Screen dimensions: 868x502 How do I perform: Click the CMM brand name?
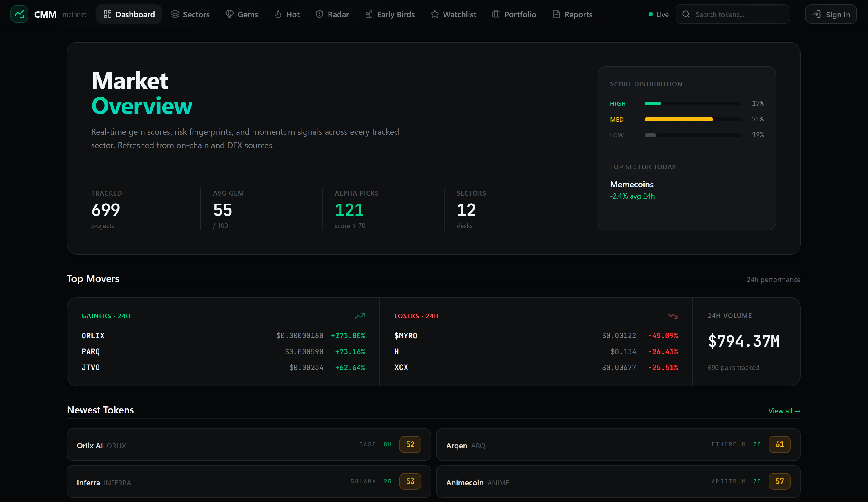click(x=45, y=14)
